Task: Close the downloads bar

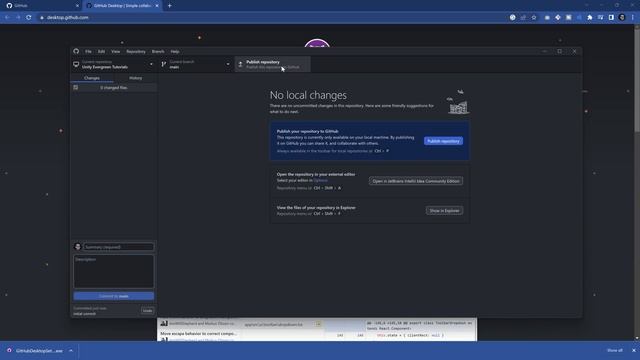Action: coord(634,351)
